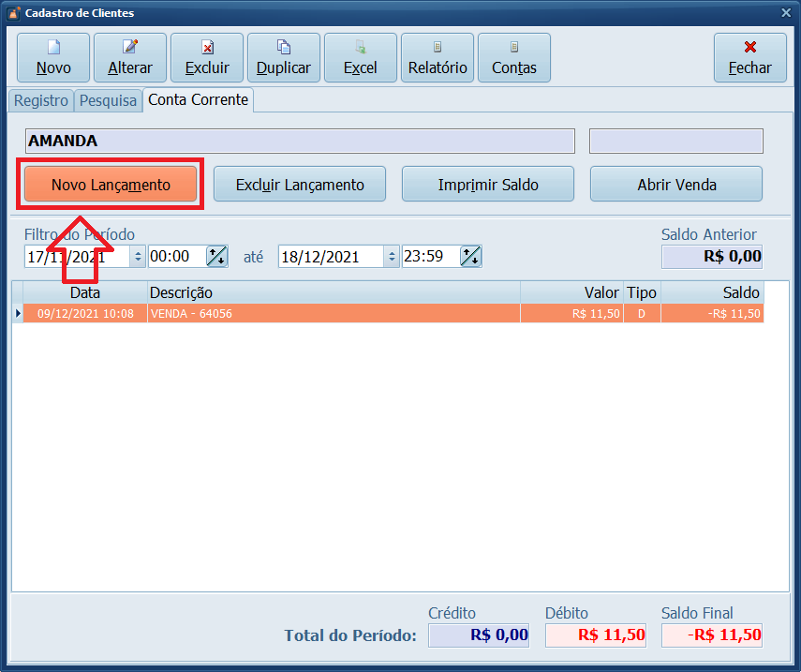Click the Abrir Venda button
This screenshot has height=672, width=801.
point(675,185)
